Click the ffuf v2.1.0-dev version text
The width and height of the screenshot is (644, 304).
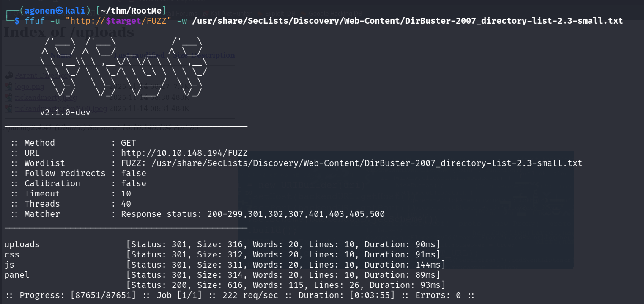click(x=65, y=113)
